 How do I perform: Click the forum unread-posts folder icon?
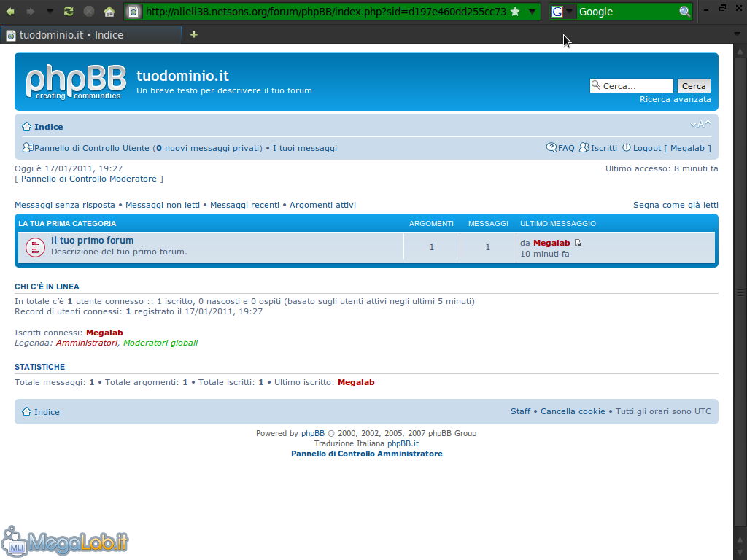(x=35, y=247)
